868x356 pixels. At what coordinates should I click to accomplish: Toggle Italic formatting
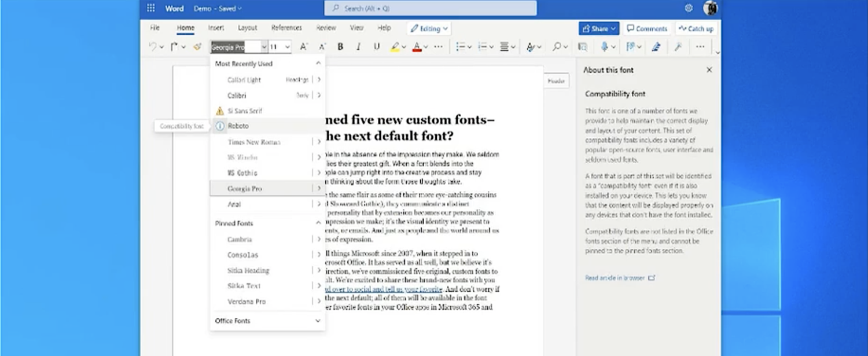tap(358, 47)
